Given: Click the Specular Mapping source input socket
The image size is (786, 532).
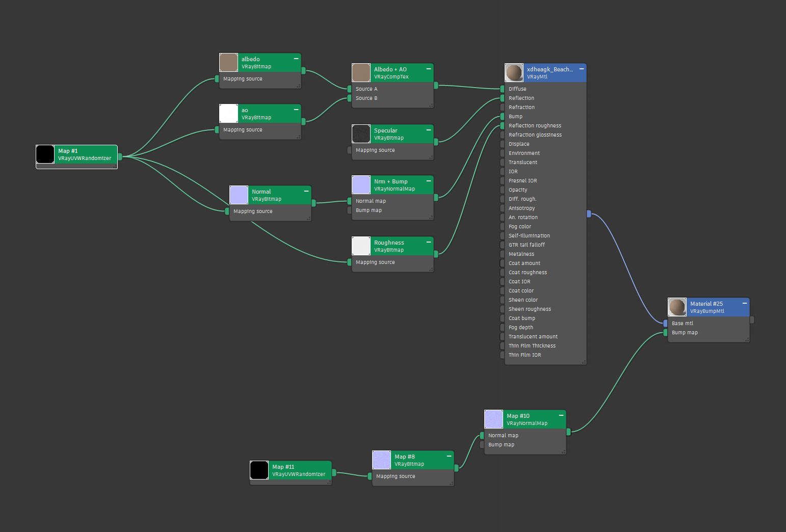Looking at the screenshot, I should [349, 150].
